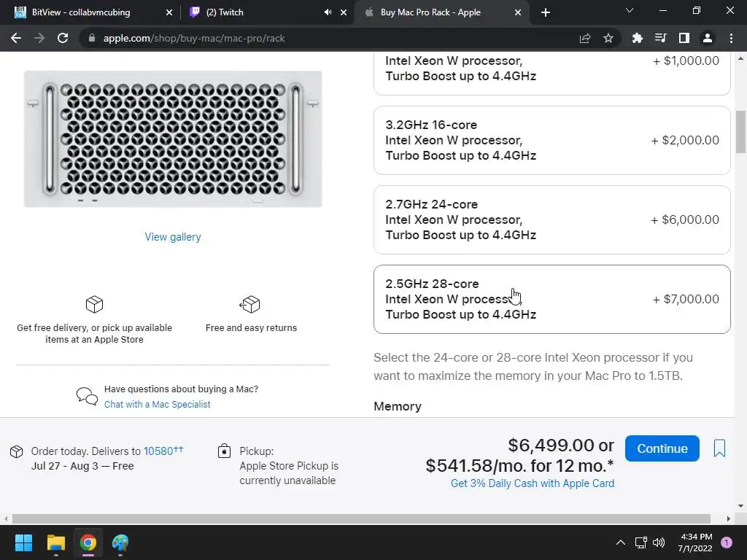747x560 pixels.
Task: Open the media control icon in the toolbar
Action: tap(660, 38)
